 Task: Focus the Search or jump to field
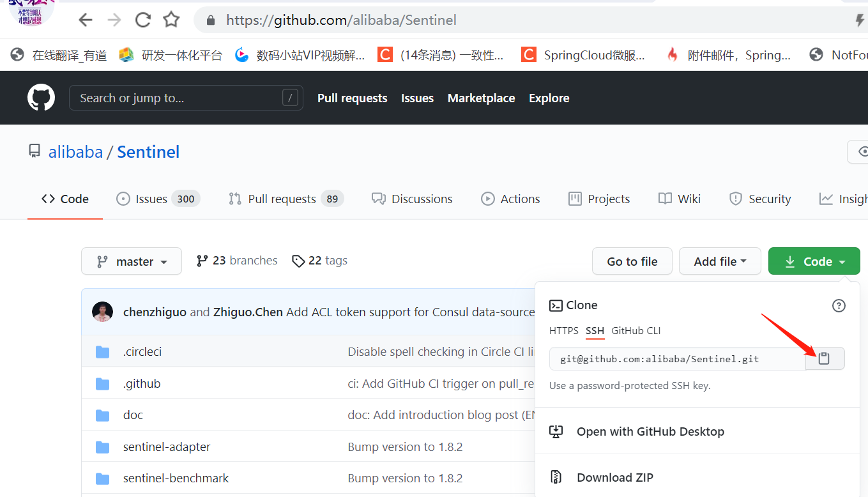point(186,98)
